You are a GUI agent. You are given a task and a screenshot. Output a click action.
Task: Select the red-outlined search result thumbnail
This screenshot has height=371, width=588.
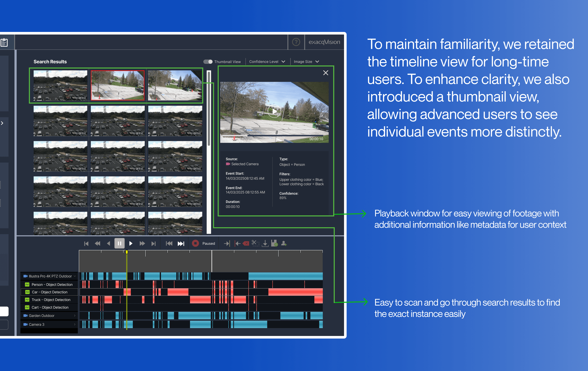click(117, 85)
